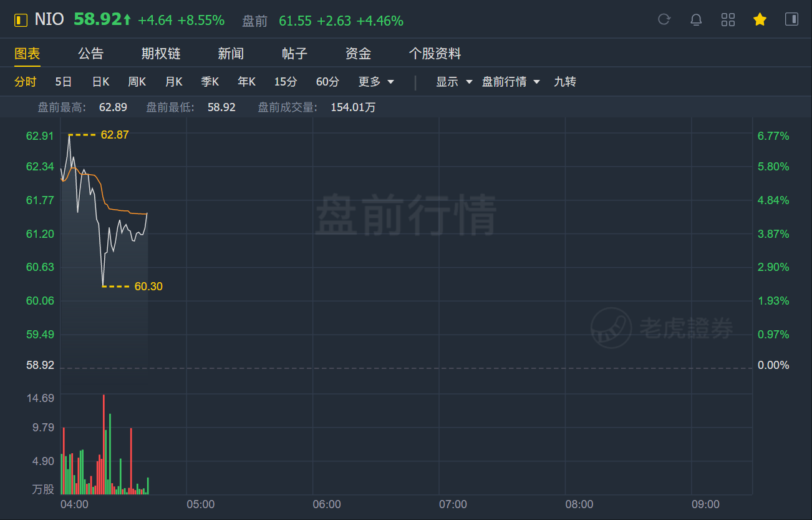Open the grid layout icon
This screenshot has width=812, height=520.
click(x=728, y=20)
